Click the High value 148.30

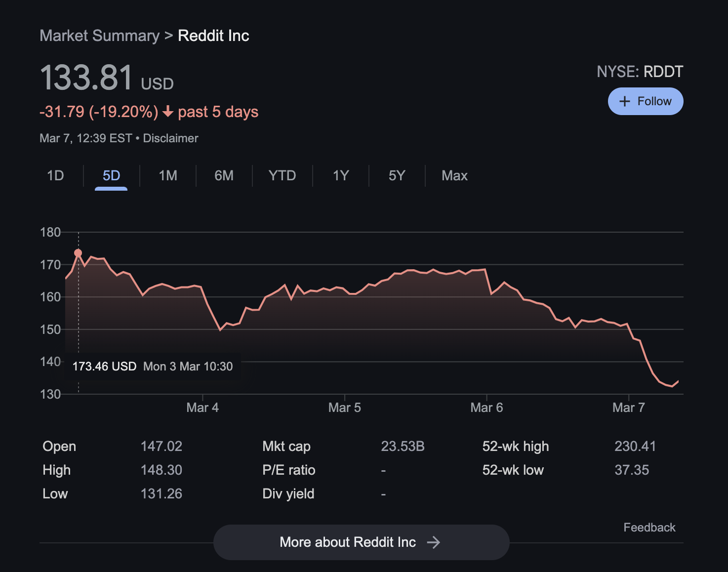point(162,470)
